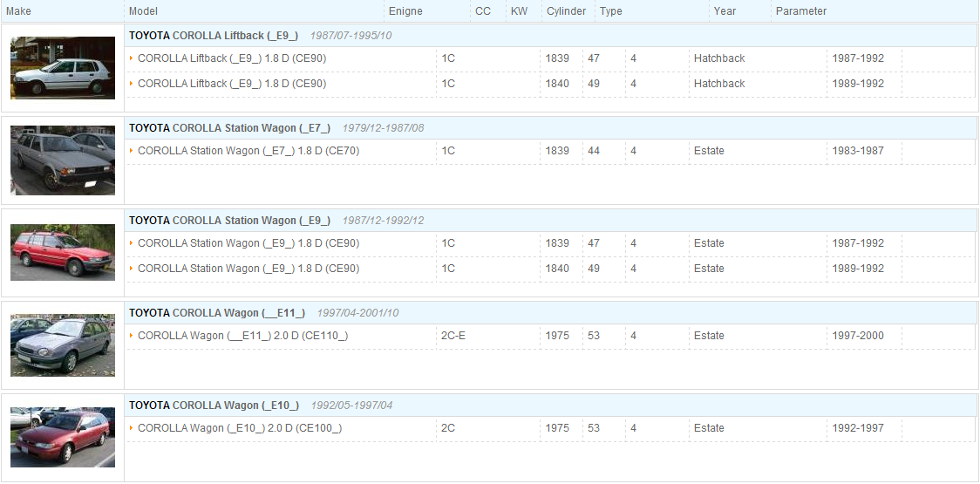The image size is (980, 484).
Task: Click year 1992-1997 value
Action: click(x=858, y=428)
